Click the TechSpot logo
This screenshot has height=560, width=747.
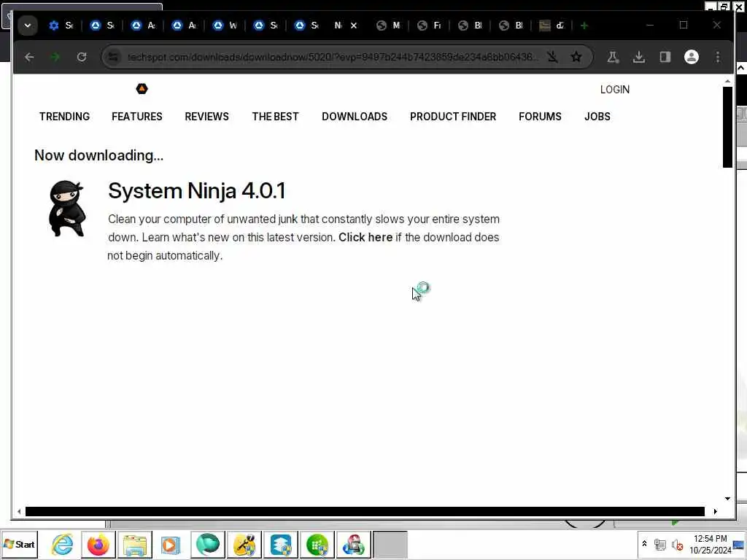point(142,88)
